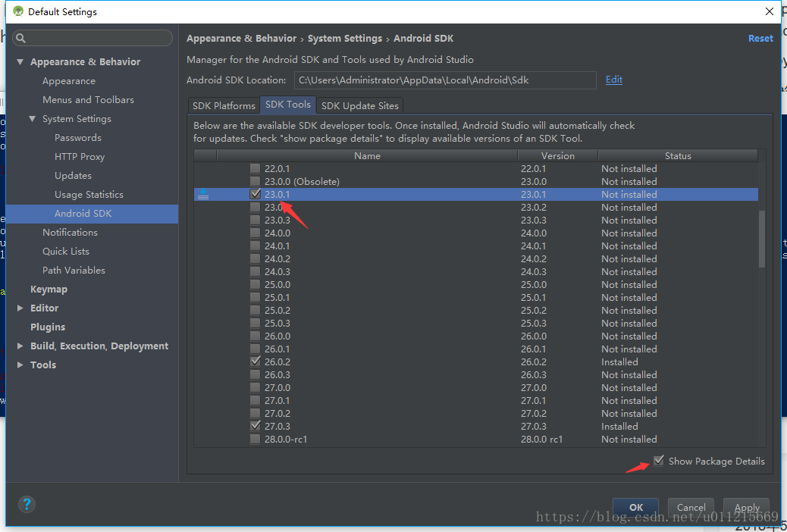Close the Default Settings dialog
The image size is (787, 532).
769,11
